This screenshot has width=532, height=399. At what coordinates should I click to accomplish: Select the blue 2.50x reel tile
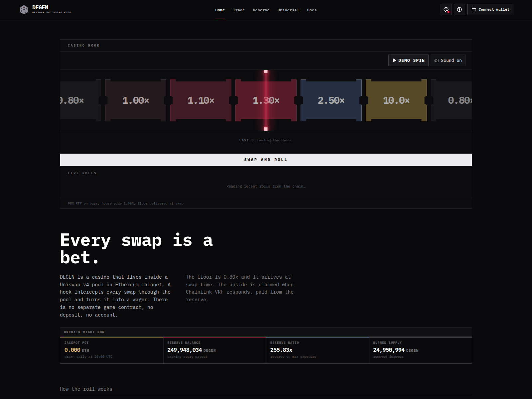[331, 100]
